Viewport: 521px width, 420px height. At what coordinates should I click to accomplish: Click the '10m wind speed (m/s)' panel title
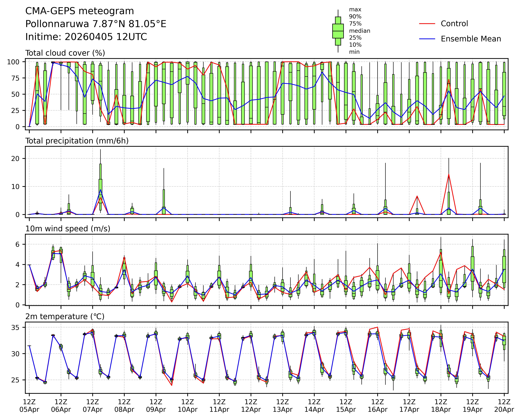(x=68, y=229)
